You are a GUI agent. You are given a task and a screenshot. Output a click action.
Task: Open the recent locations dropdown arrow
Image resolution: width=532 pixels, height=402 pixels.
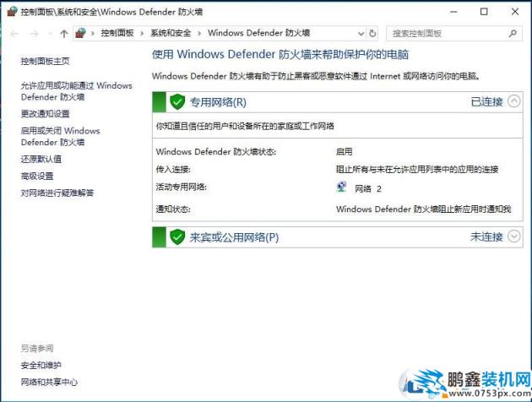pyautogui.click(x=50, y=33)
